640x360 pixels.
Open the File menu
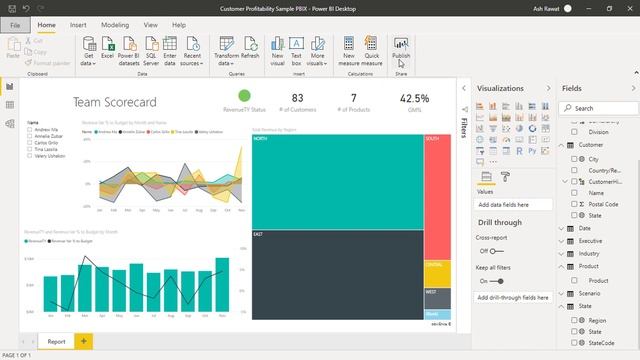pos(15,25)
